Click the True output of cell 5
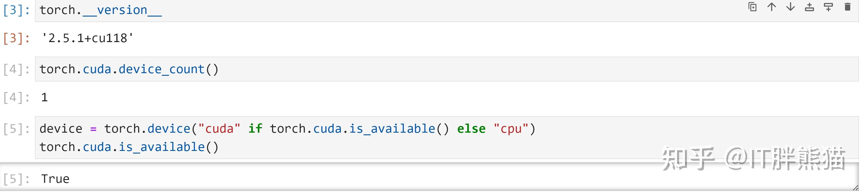This screenshot has height=193, width=868. tap(55, 179)
